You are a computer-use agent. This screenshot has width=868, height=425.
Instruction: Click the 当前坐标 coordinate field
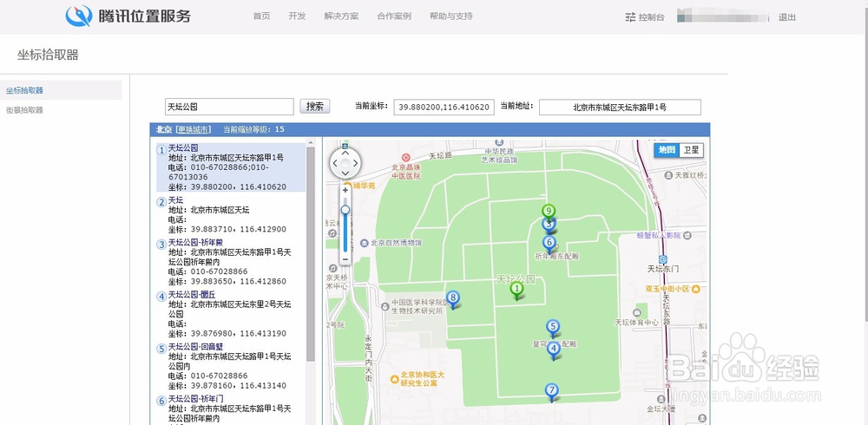pyautogui.click(x=444, y=107)
